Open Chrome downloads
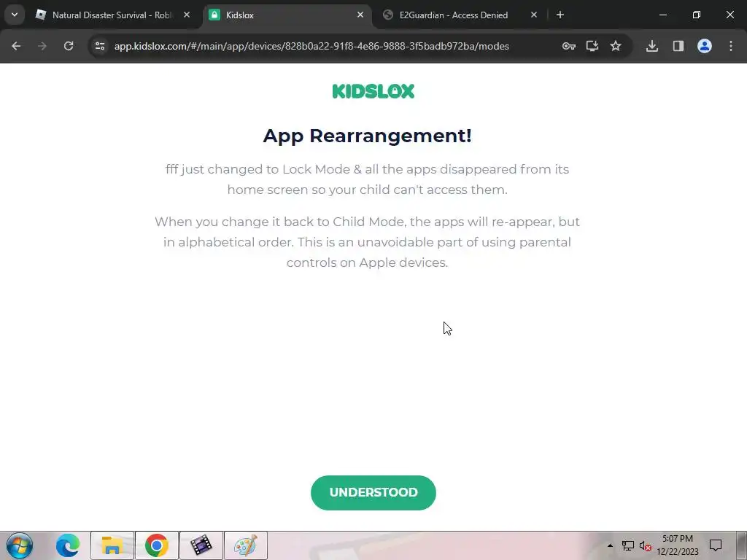Screen dimensions: 747x560 (x=652, y=46)
